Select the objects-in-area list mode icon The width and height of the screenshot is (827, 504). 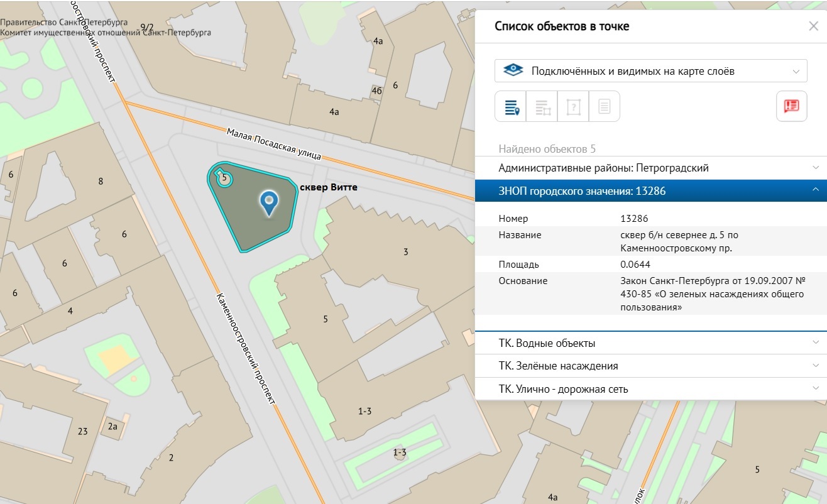pyautogui.click(x=542, y=106)
